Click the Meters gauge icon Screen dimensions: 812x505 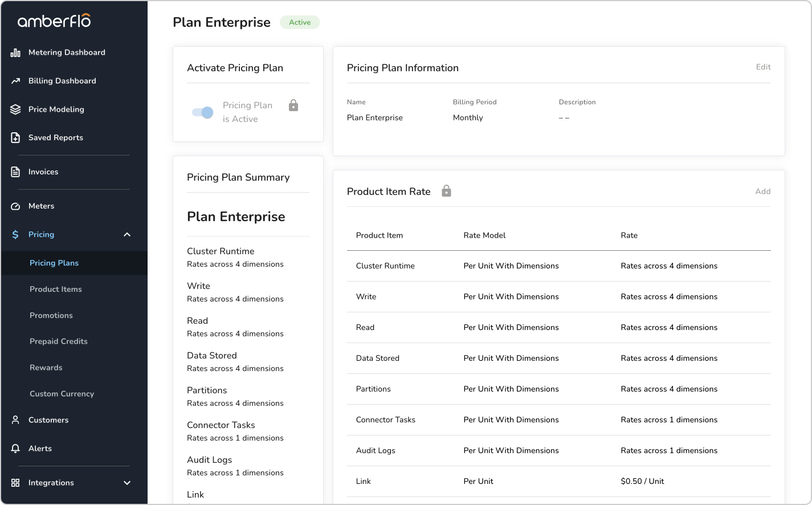(x=15, y=206)
